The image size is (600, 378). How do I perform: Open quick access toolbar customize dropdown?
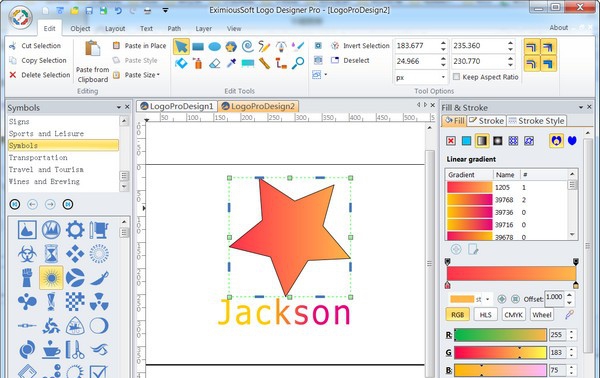pyautogui.click(x=165, y=10)
